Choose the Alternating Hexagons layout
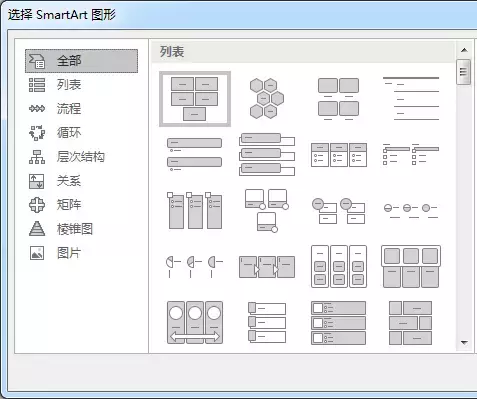 click(x=267, y=99)
